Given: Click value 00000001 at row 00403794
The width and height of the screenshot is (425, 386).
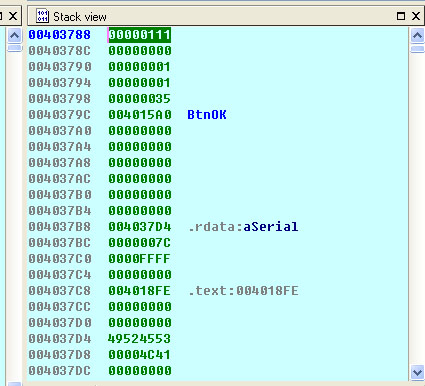Looking at the screenshot, I should coord(140,83).
